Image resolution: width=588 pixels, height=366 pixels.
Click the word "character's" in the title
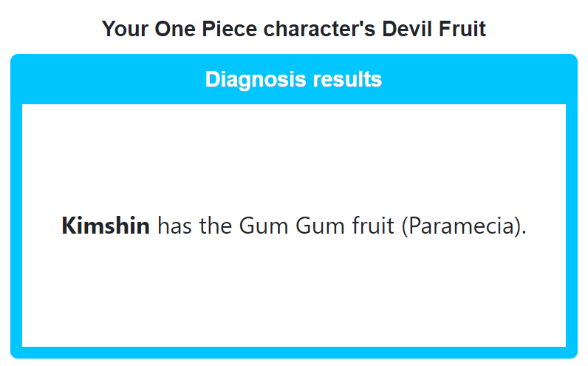click(319, 29)
